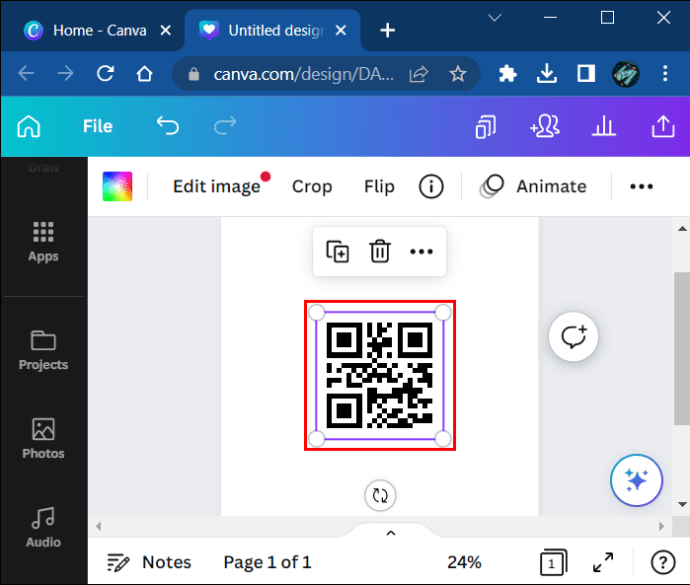Viewport: 690px width, 585px height.
Task: Open the share/upload icon
Action: pos(663,127)
